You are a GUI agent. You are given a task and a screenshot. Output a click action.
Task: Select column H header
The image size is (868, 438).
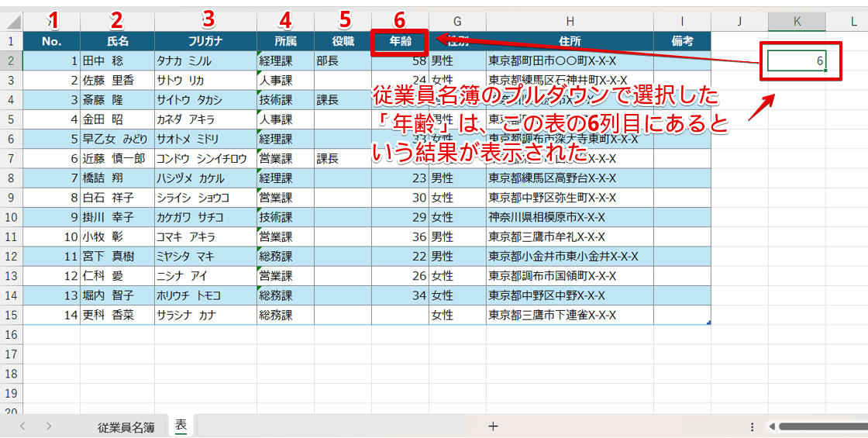click(570, 22)
